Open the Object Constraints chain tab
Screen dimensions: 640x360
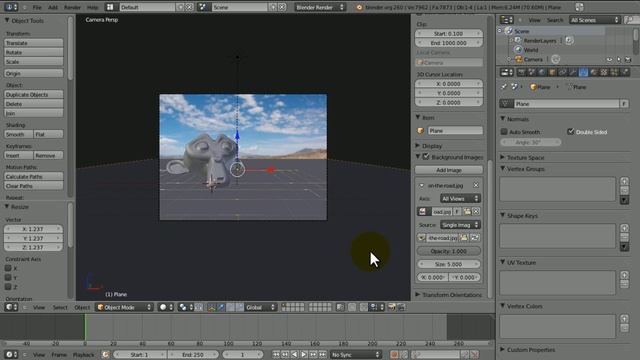562,72
